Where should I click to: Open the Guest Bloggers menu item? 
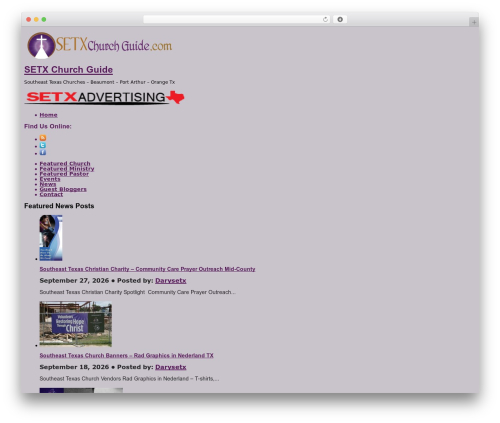[63, 189]
